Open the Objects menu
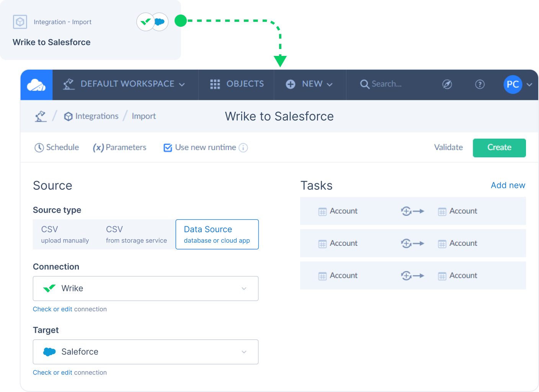 237,84
